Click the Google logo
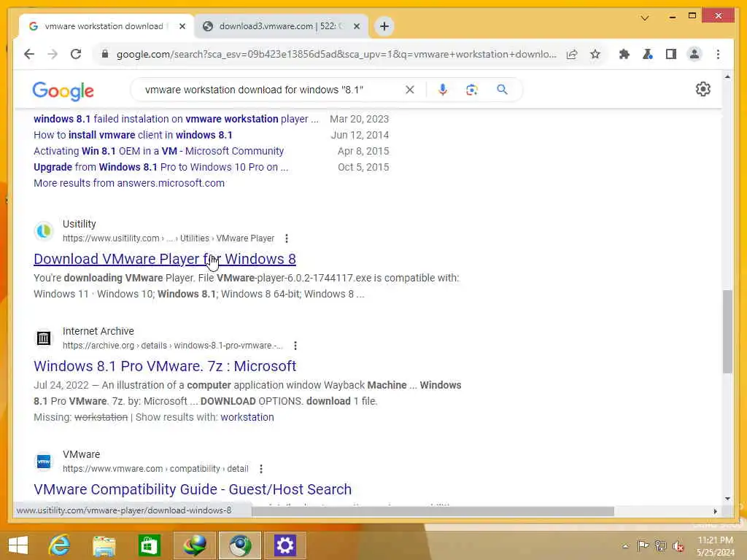The height and width of the screenshot is (560, 747). pos(63,90)
